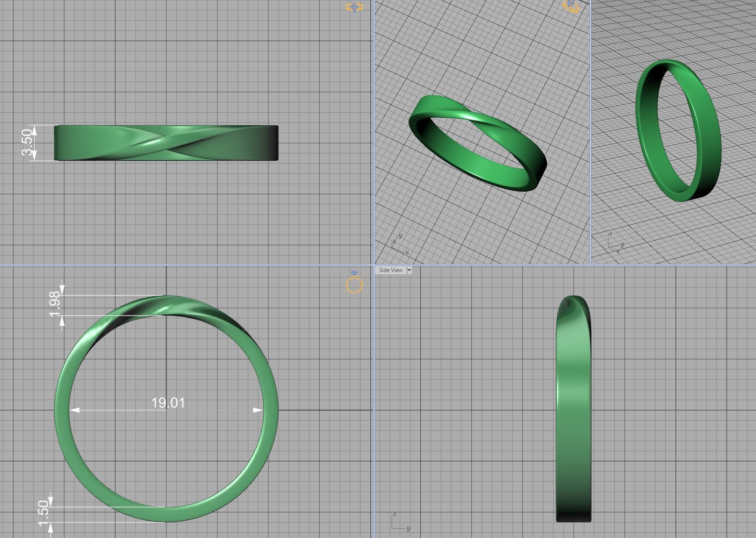Click the ring icon in top view viewport
756x538 pixels.
coord(354,7)
